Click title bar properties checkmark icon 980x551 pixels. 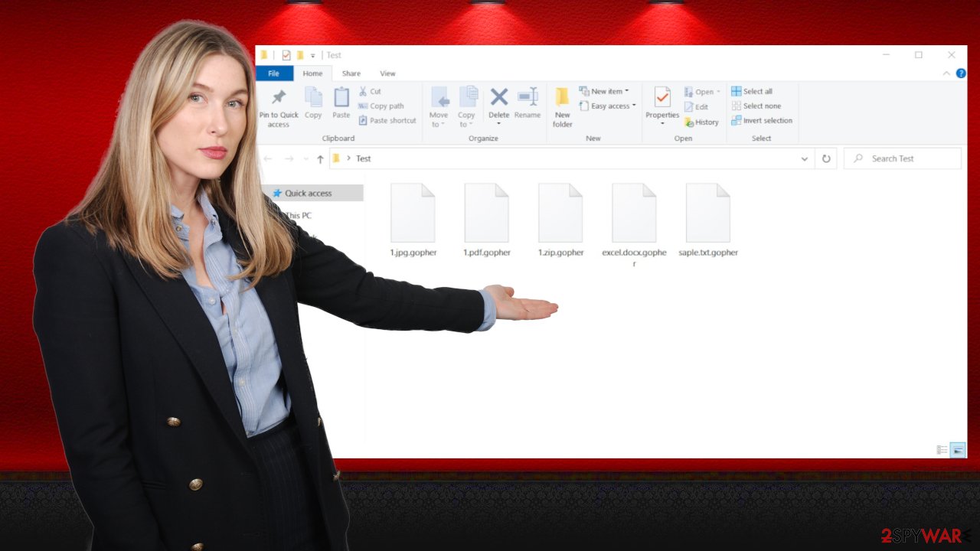286,55
